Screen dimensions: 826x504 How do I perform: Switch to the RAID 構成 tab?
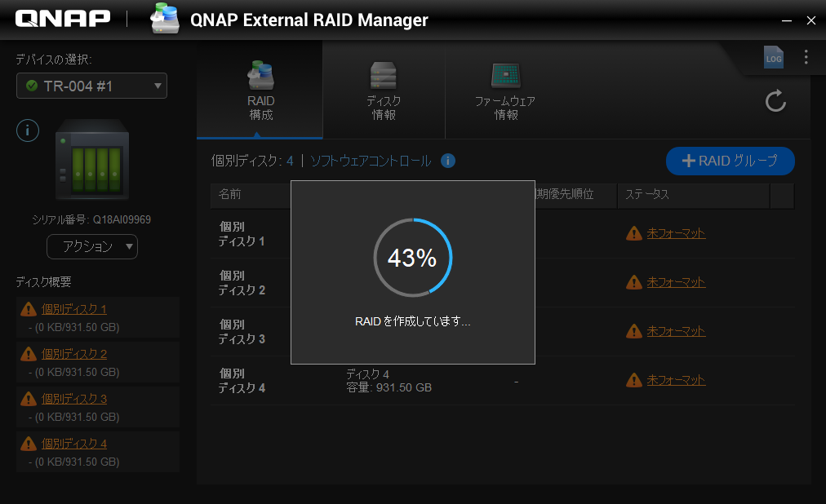pos(260,92)
